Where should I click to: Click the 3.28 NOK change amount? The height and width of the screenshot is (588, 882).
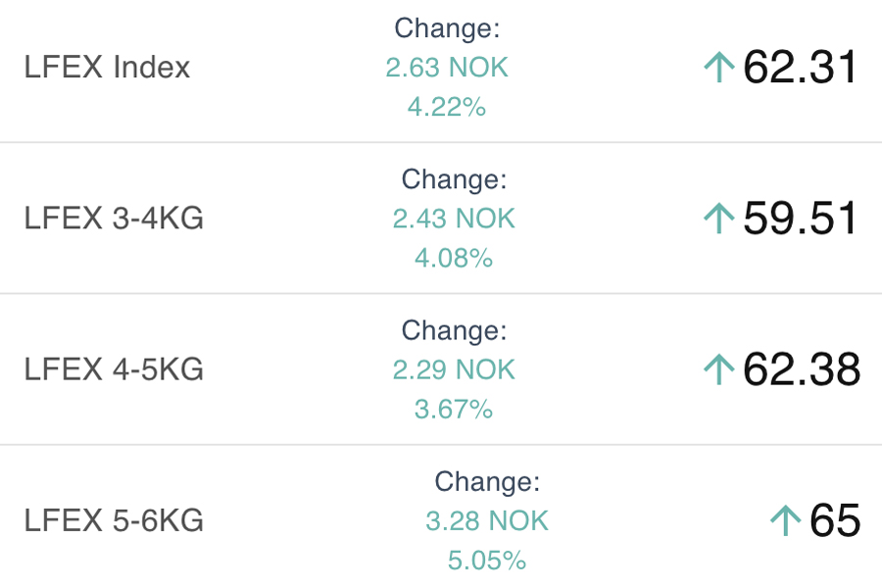click(x=487, y=520)
